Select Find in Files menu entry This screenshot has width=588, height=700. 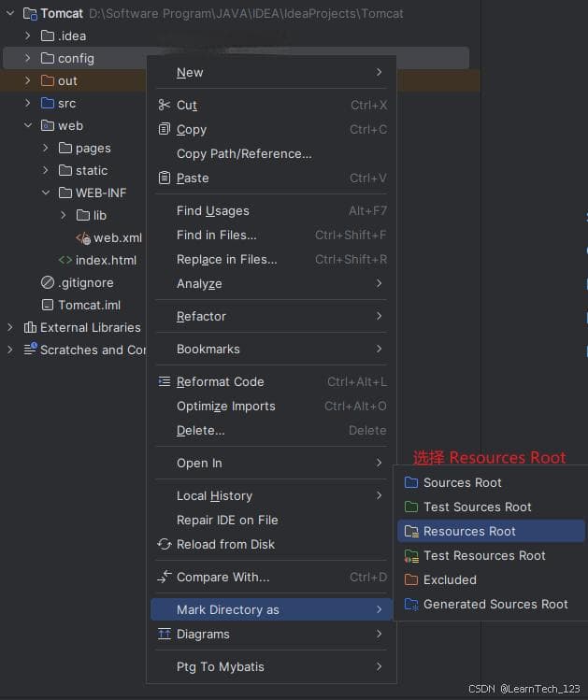click(271, 235)
